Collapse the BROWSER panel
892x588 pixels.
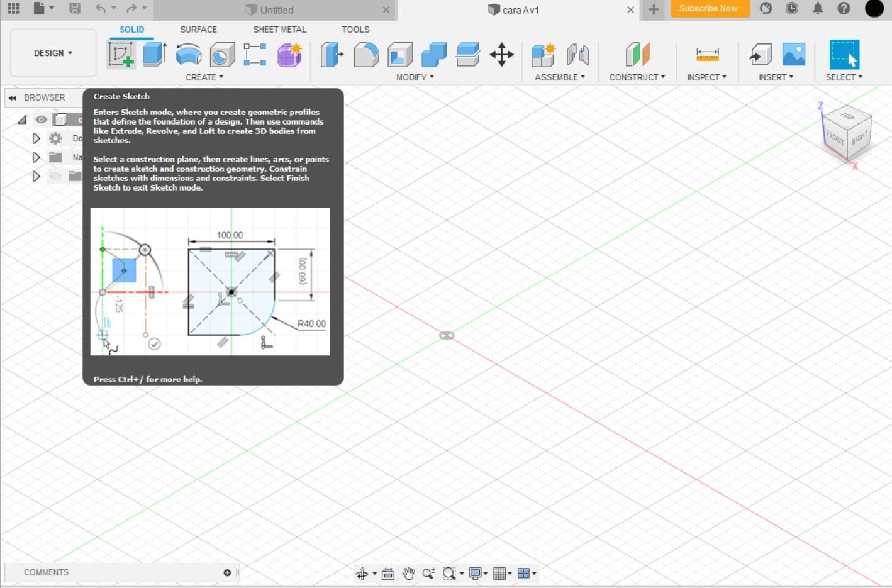(x=12, y=97)
